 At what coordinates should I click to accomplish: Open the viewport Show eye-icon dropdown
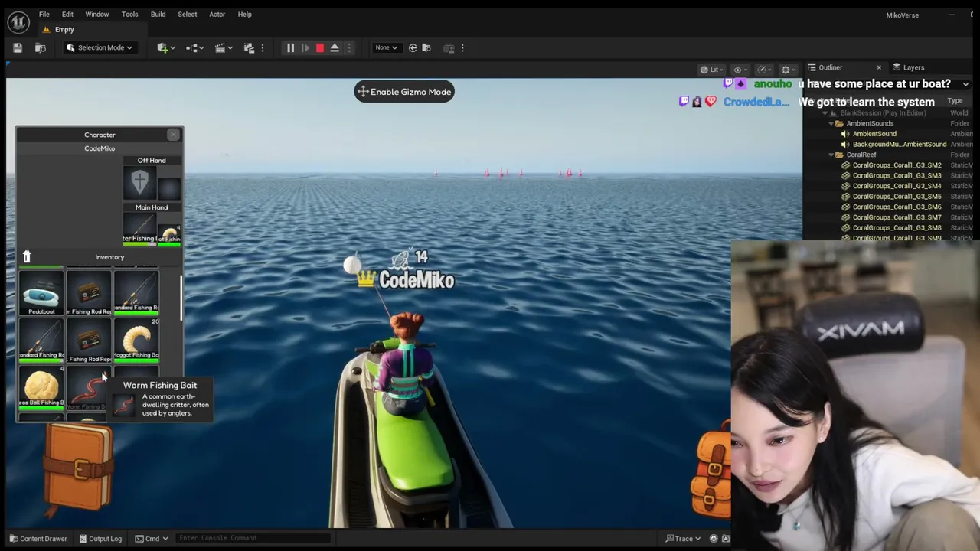click(739, 70)
